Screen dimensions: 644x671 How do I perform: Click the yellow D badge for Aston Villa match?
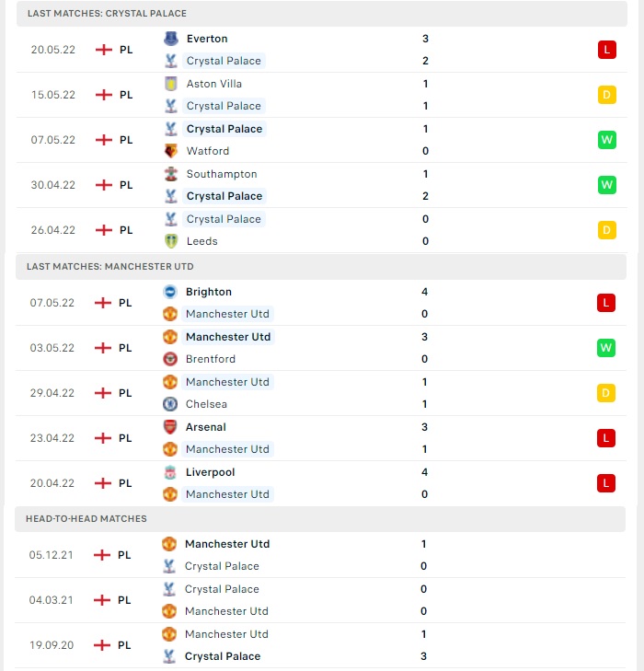pyautogui.click(x=607, y=95)
